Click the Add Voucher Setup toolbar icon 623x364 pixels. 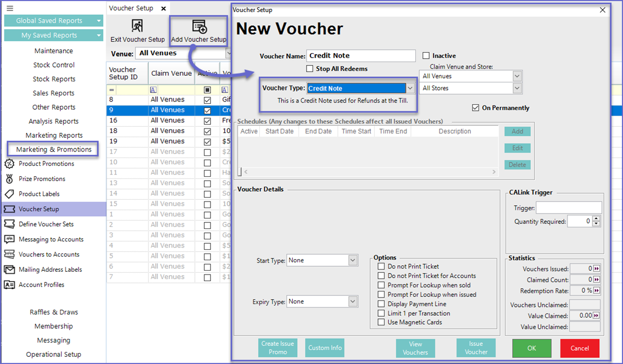coord(199,26)
